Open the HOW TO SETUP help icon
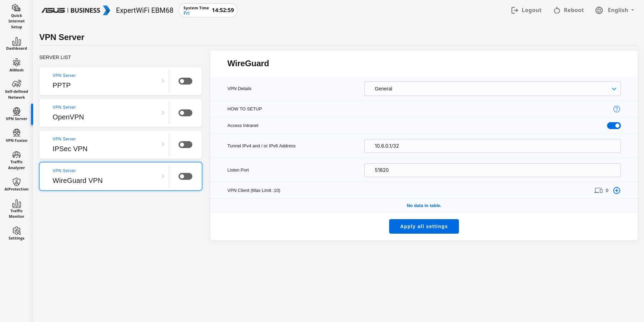644x322 pixels. click(x=616, y=109)
